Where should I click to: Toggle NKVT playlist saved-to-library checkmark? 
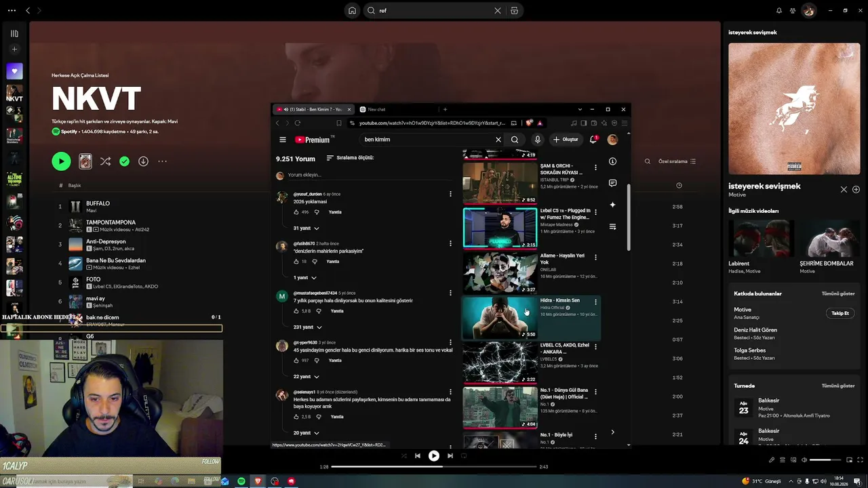click(124, 161)
